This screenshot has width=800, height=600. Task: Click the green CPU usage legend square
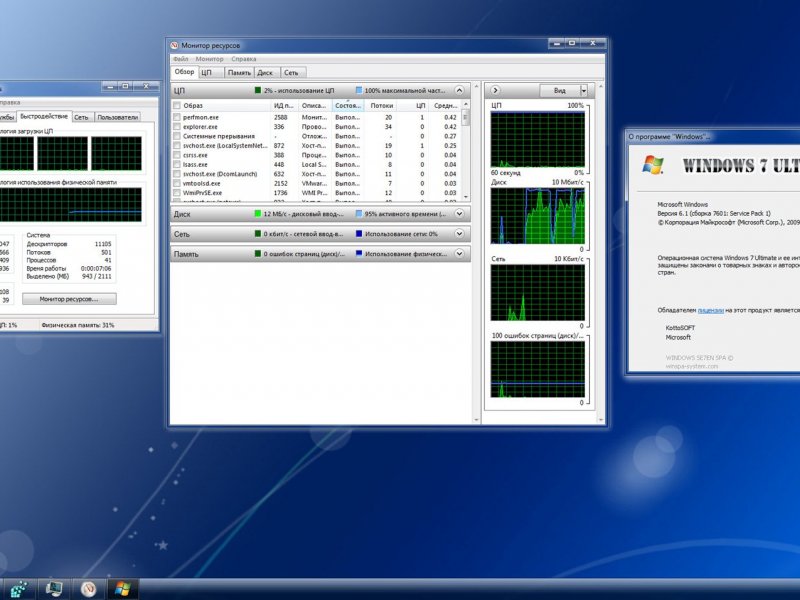click(x=258, y=90)
